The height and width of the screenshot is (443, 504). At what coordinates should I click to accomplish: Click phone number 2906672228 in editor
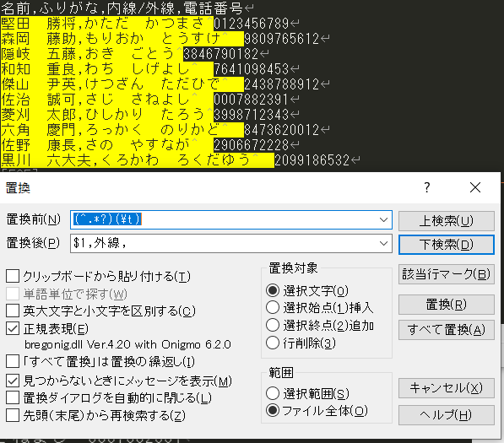click(251, 145)
